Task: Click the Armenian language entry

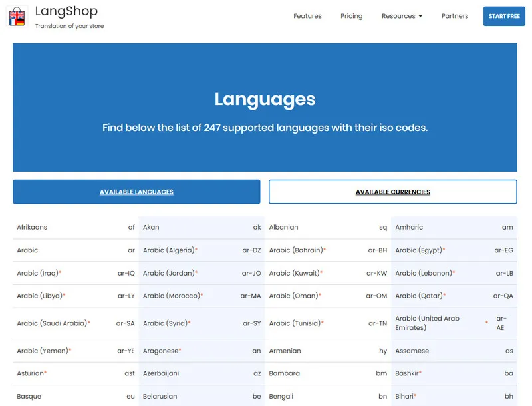Action: (x=328, y=351)
